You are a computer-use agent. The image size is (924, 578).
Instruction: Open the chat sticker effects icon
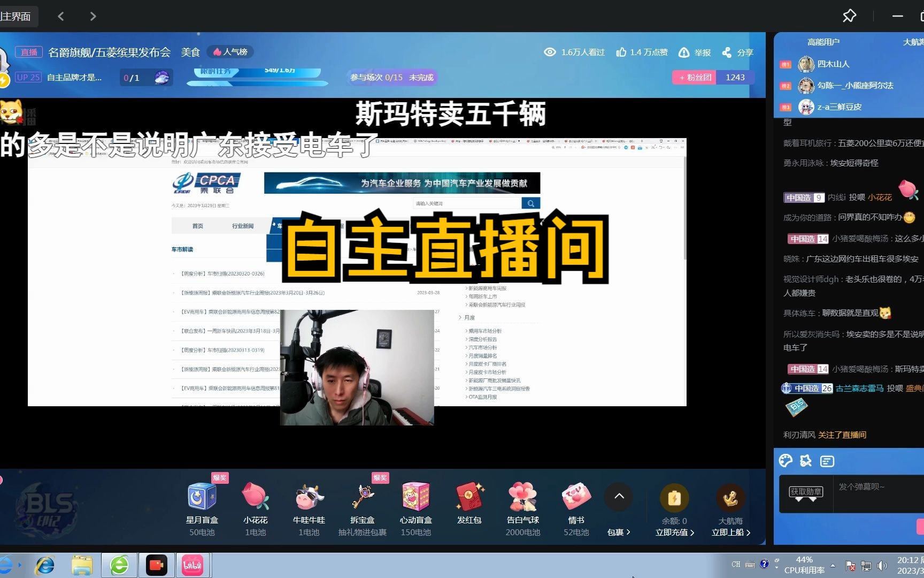(806, 461)
